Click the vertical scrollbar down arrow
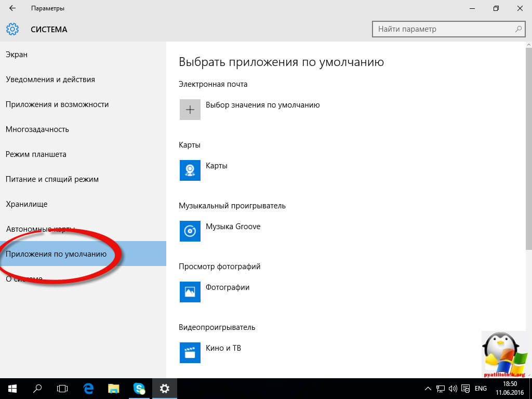Screen dimensions: 532x399 click(x=528, y=374)
